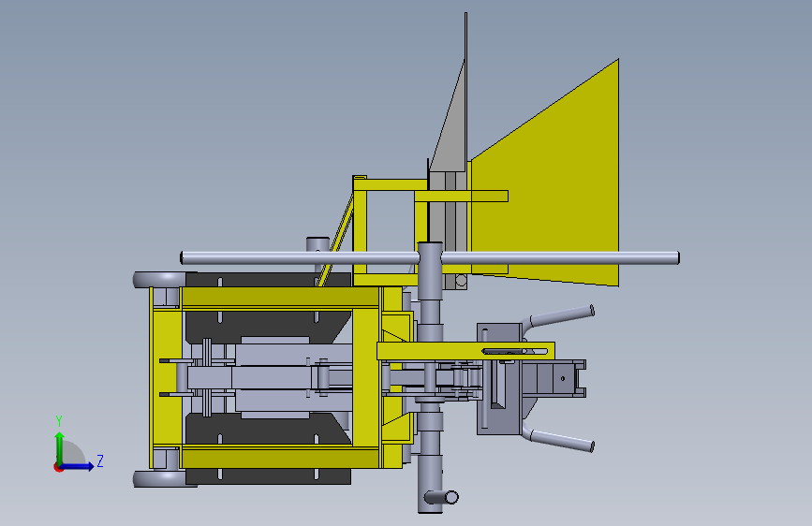Select the yellow slotted horizontal bar

pyautogui.click(x=465, y=351)
